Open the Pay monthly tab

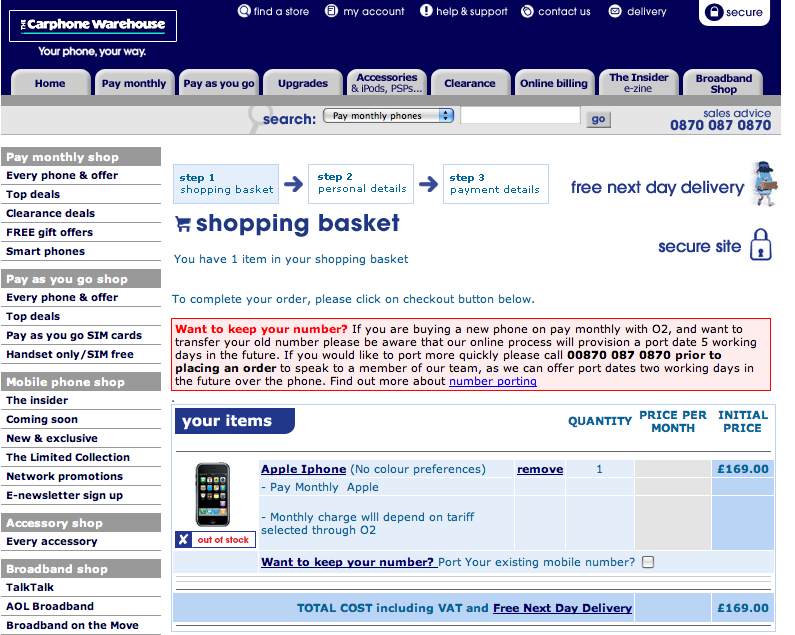(134, 83)
